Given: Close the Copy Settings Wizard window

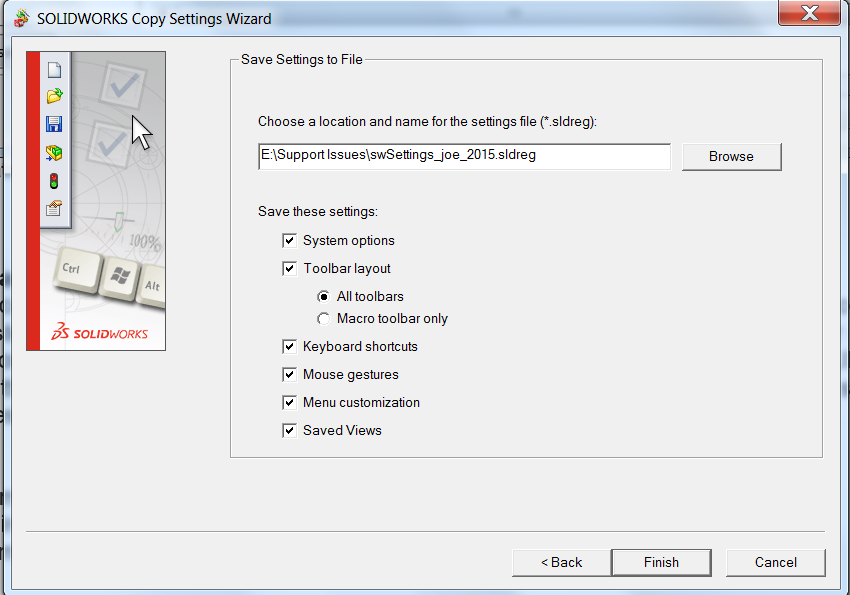Looking at the screenshot, I should click(809, 13).
